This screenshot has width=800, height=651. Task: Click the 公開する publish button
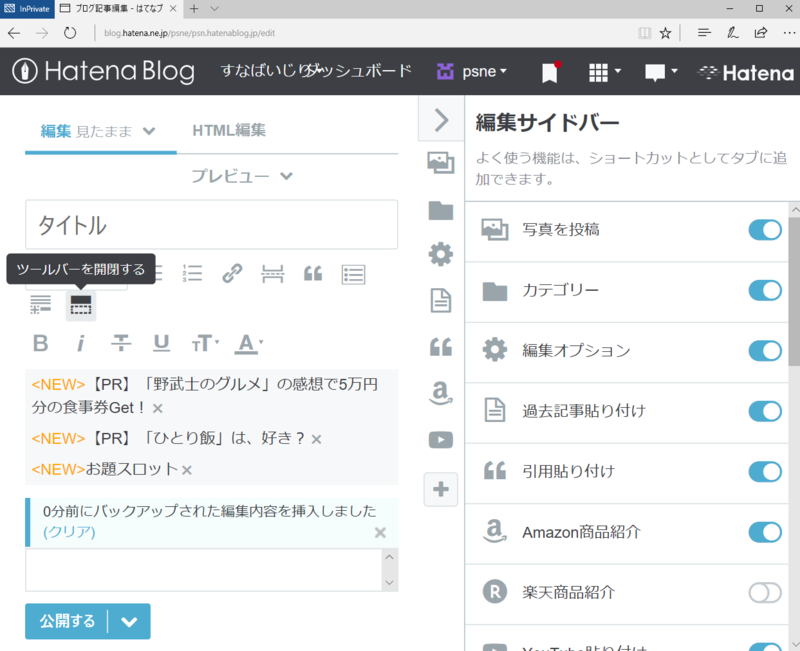67,621
